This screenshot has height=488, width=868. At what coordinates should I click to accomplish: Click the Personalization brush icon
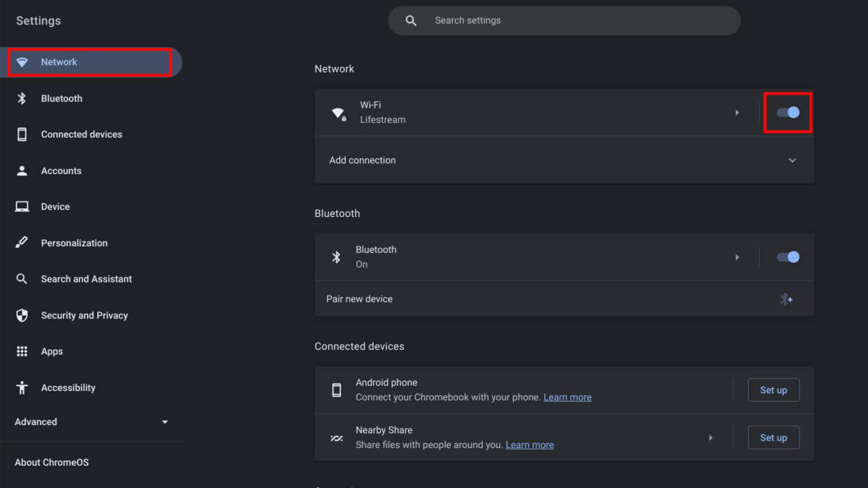(x=21, y=243)
